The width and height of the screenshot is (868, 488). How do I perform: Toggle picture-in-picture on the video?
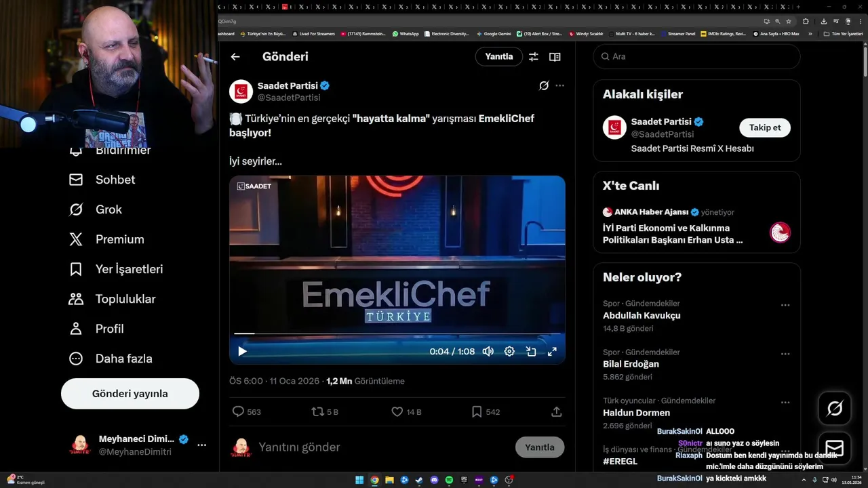coord(531,351)
